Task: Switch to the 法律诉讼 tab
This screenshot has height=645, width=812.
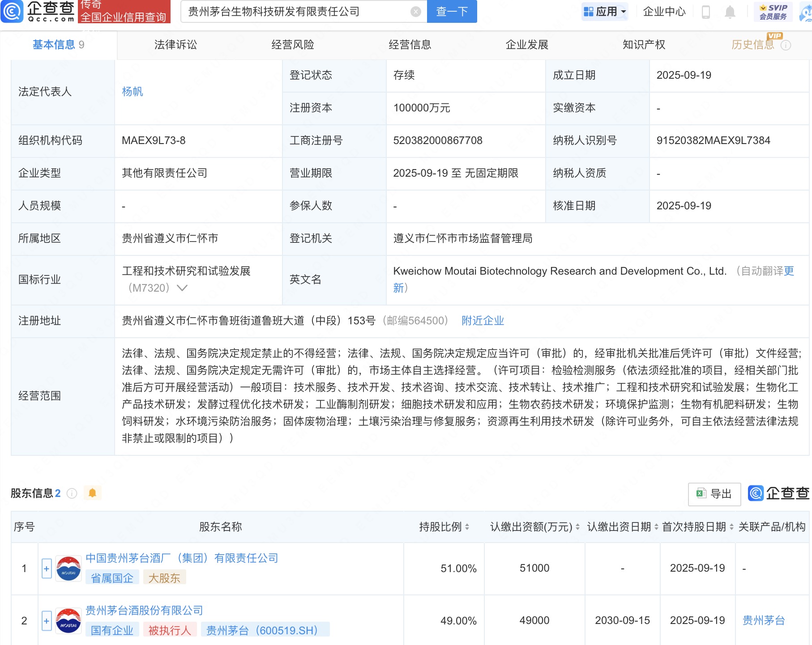Action: coord(175,45)
